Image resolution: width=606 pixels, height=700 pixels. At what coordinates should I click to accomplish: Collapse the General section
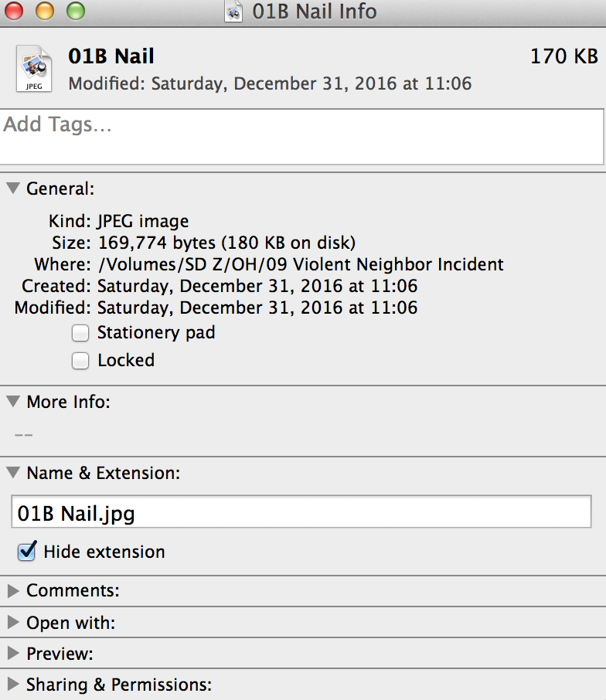coord(13,188)
